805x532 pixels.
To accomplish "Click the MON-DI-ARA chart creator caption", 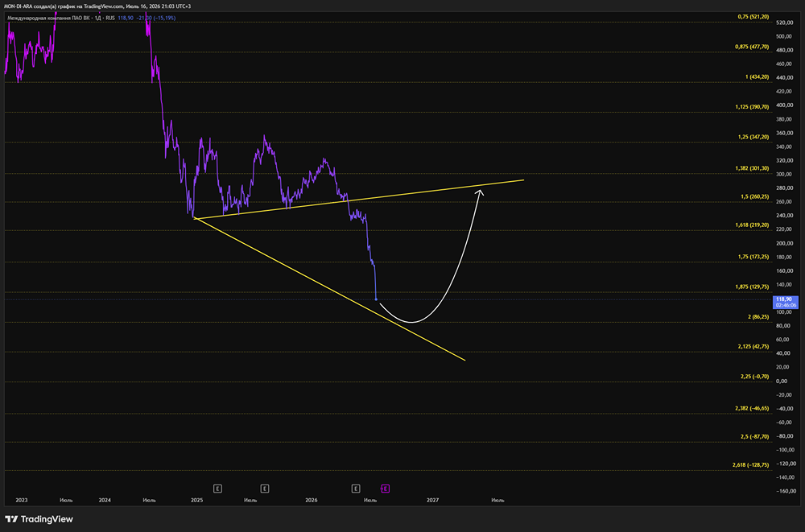I will coord(97,6).
